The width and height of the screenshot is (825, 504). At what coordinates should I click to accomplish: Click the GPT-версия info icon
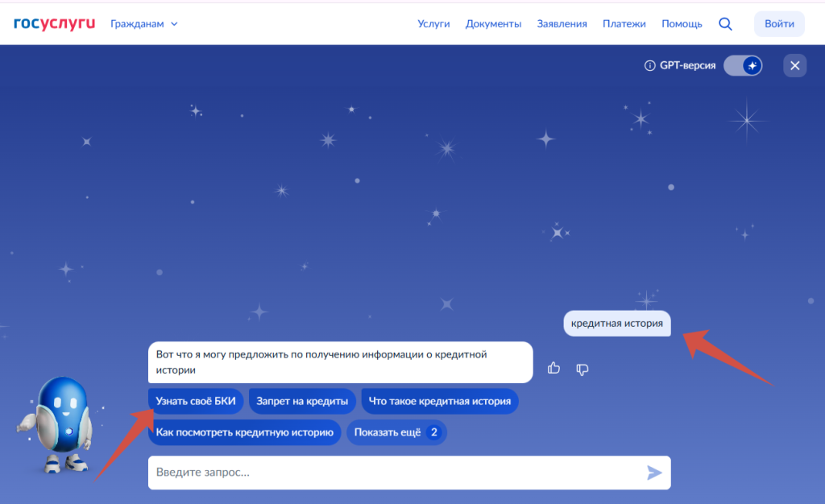pyautogui.click(x=649, y=66)
